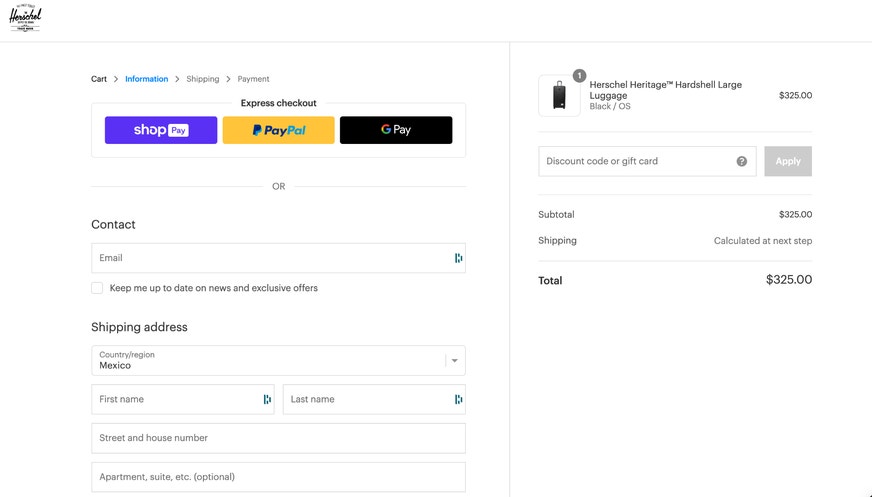Image resolution: width=872 pixels, height=497 pixels.
Task: Click the 'Shipping address' heading
Action: click(x=139, y=327)
